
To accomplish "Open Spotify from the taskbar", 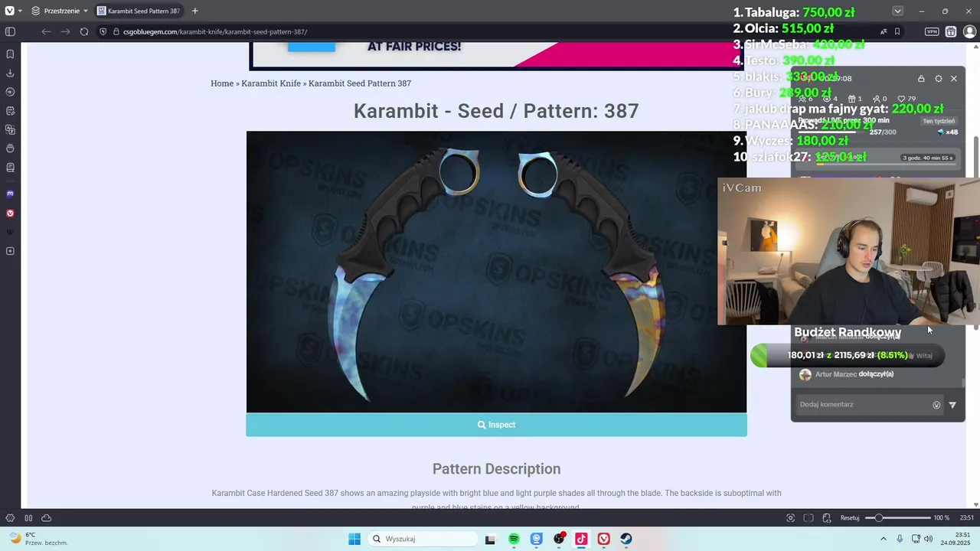I will [514, 539].
